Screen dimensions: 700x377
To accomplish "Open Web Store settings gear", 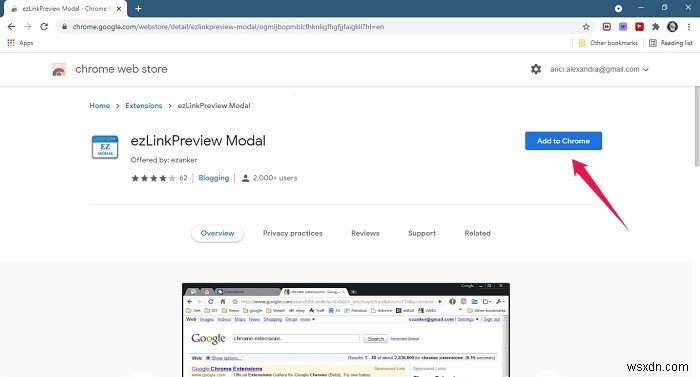I will (536, 69).
